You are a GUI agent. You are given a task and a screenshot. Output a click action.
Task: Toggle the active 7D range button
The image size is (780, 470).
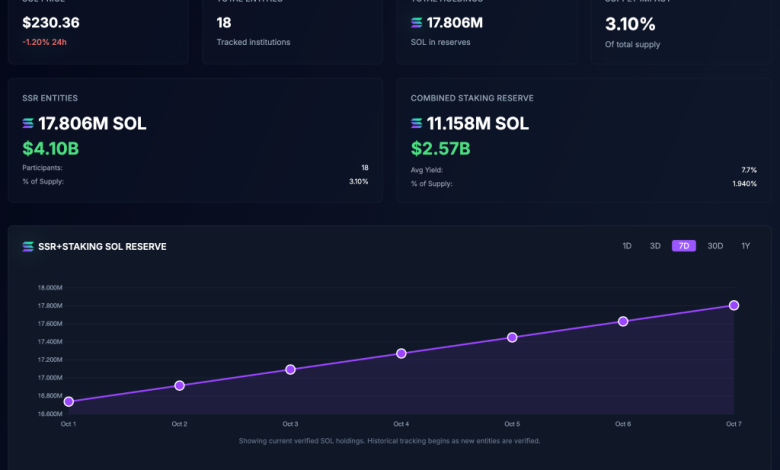pyautogui.click(x=684, y=246)
